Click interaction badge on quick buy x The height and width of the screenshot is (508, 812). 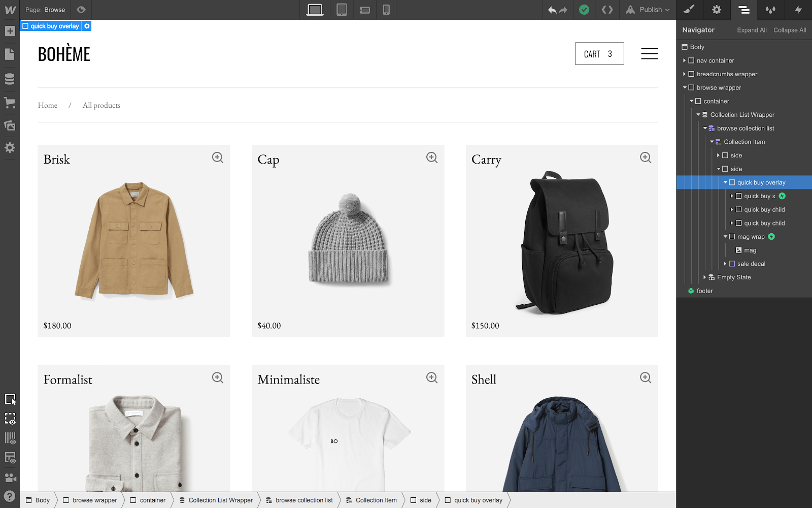click(782, 196)
